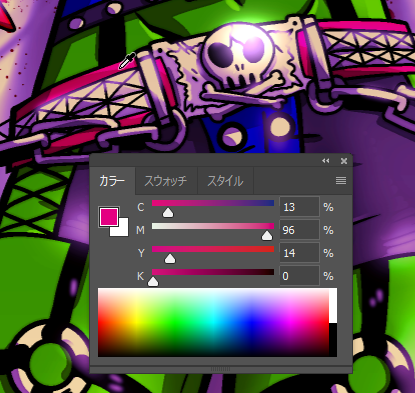Click the K black gradient bar
415x393 pixels.
coord(213,272)
